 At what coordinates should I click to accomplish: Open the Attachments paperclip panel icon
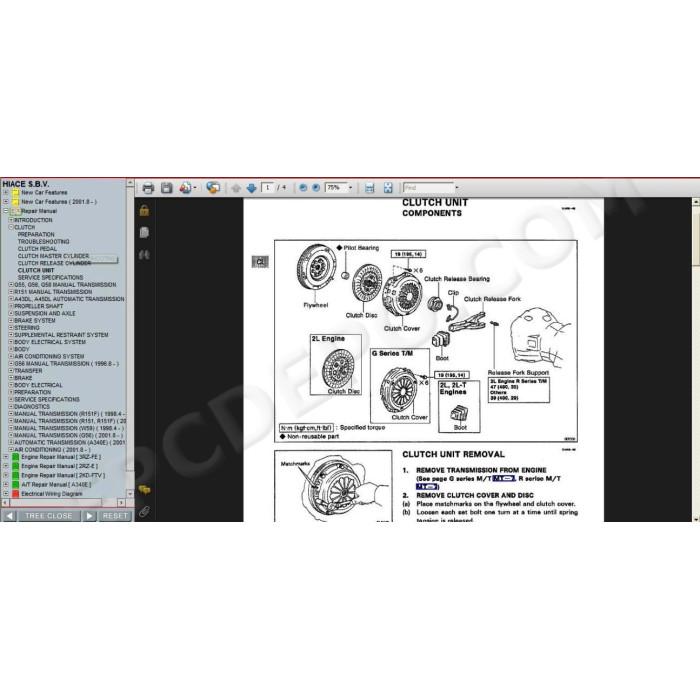144,512
